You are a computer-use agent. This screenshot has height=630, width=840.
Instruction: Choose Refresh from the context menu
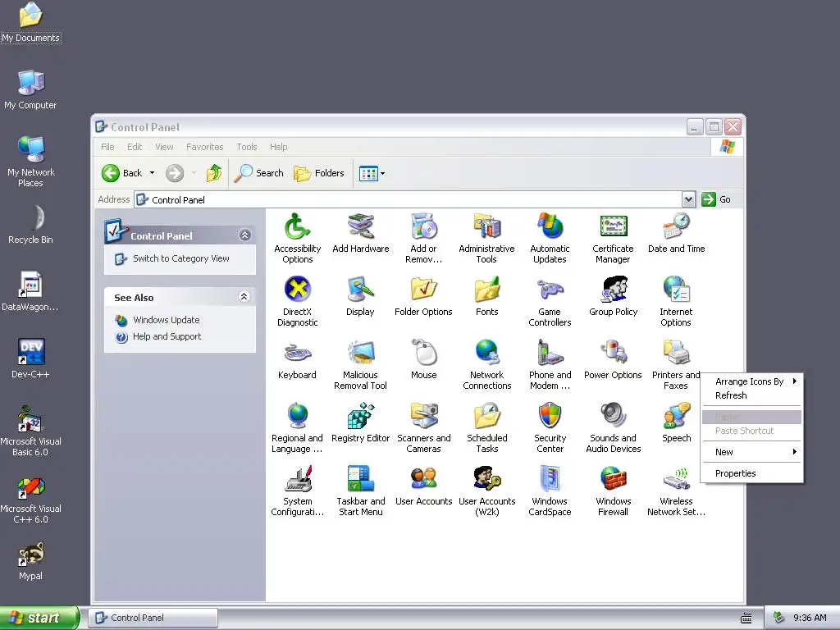(x=752, y=395)
